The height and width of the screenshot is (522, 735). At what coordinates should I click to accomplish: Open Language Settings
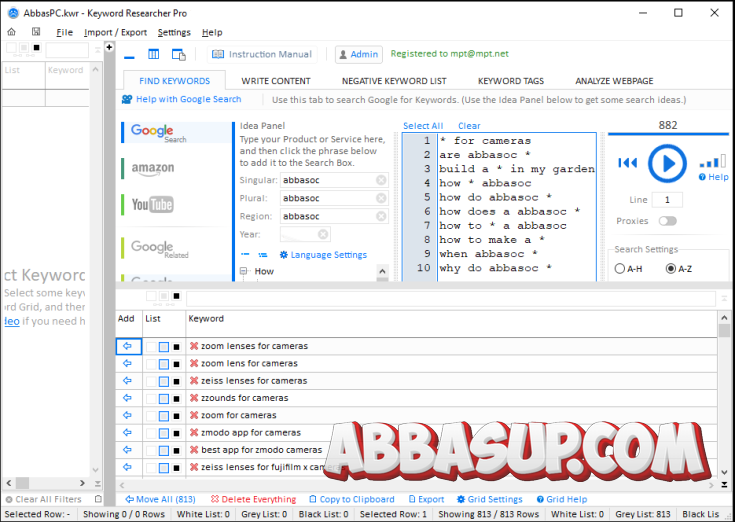323,255
